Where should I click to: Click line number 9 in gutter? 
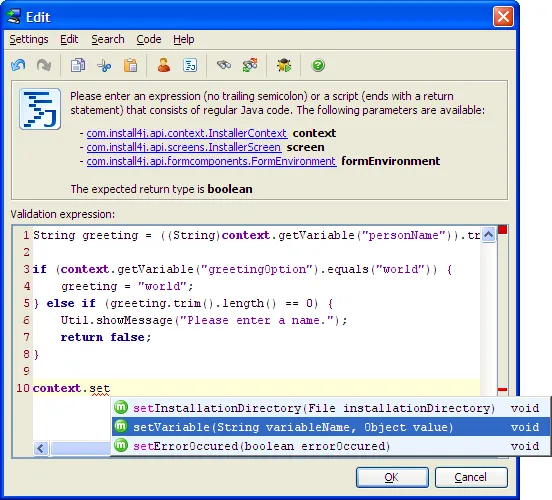(x=26, y=371)
